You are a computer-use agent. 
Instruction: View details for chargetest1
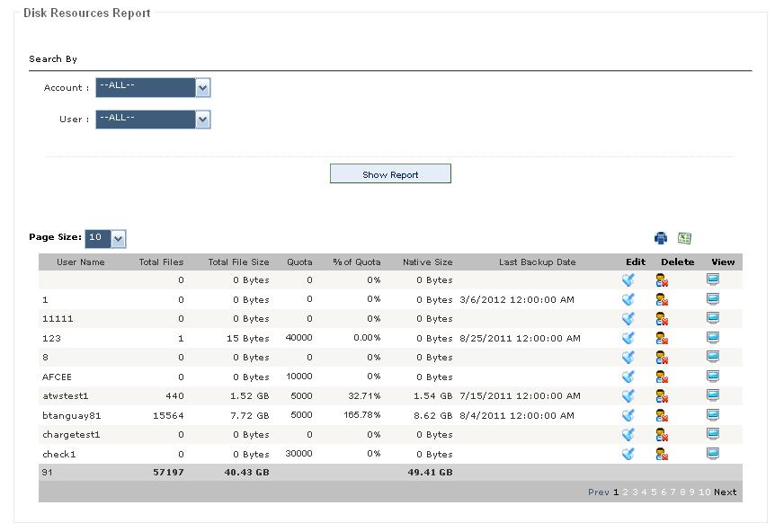click(x=713, y=434)
